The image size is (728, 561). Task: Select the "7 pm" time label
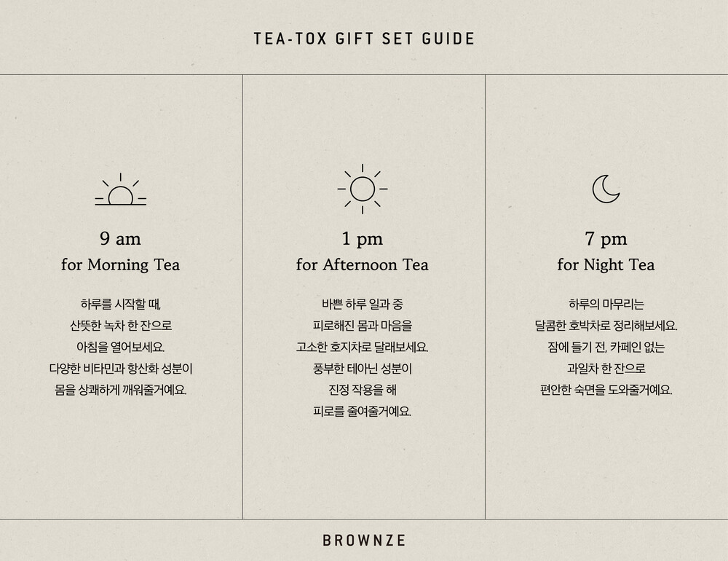pyautogui.click(x=606, y=239)
